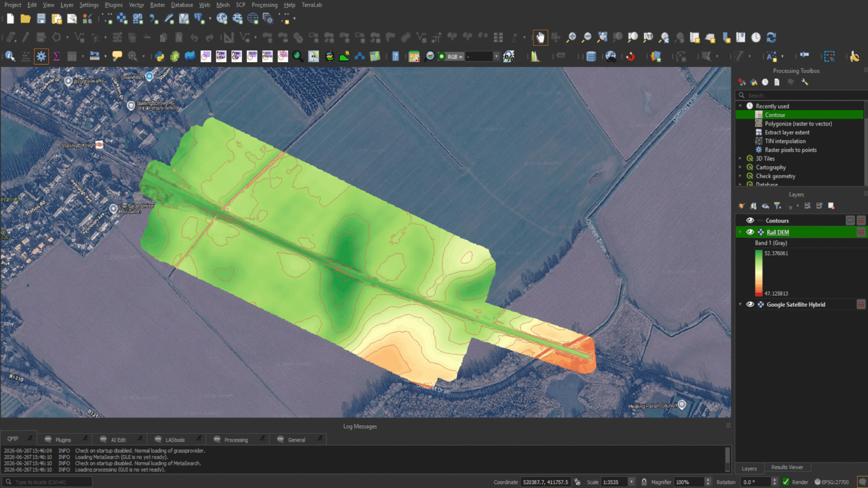This screenshot has width=868, height=488.
Task: Toggle the scale lock icon
Action: pyautogui.click(x=644, y=482)
